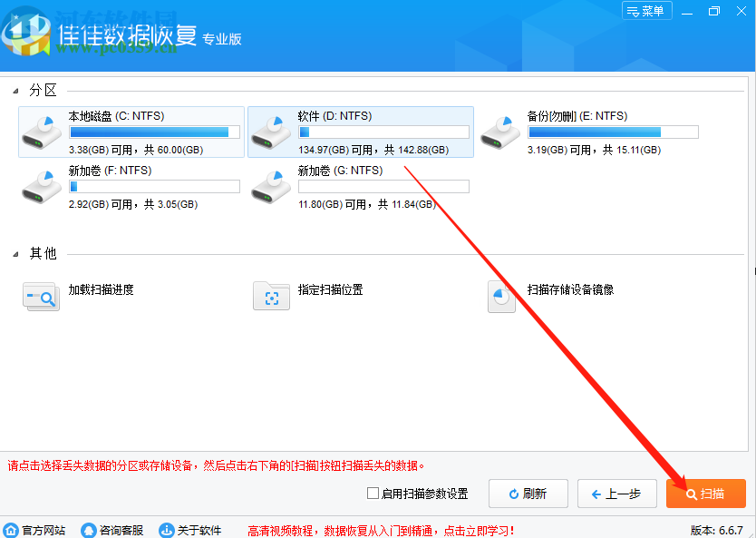756x538 pixels.
Task: Click the scrollbar on the right edge
Action: (751, 272)
